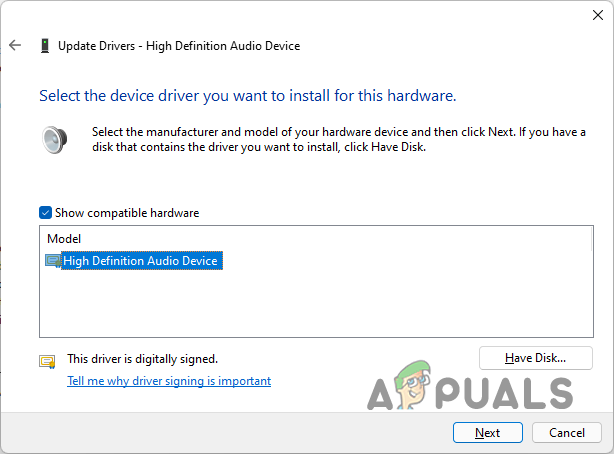Click the digitally signed certificate icon
Image resolution: width=614 pixels, height=454 pixels.
point(47,361)
